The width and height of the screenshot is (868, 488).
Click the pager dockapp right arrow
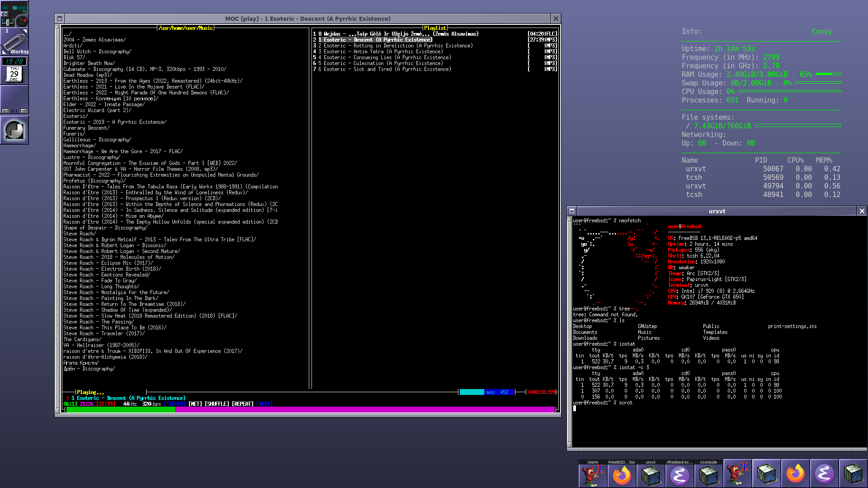[24, 111]
